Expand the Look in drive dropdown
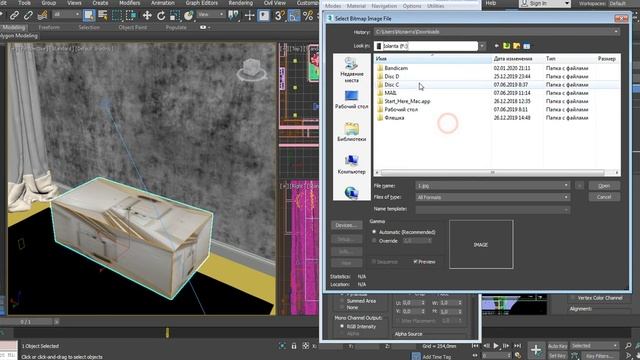Image resolution: width=640 pixels, height=360 pixels. (482, 46)
